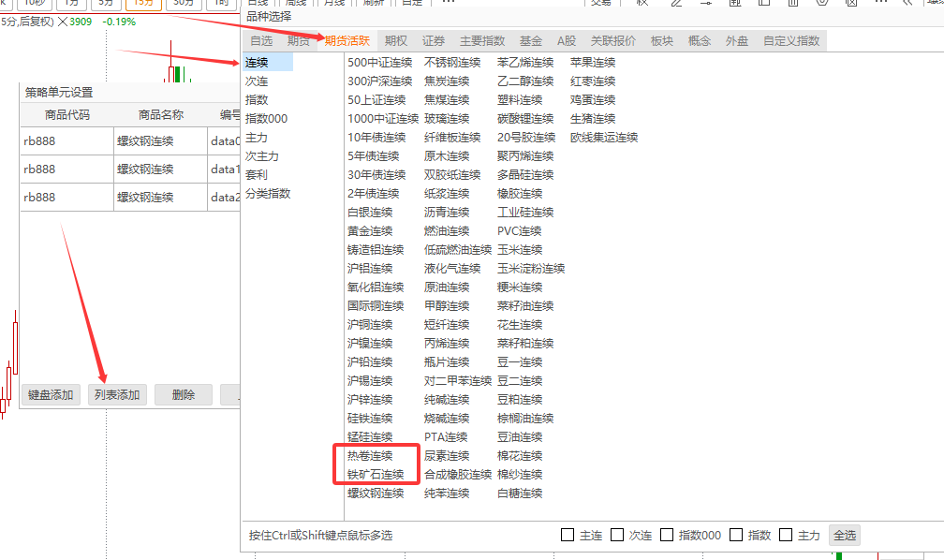This screenshot has height=560, width=944.
Task: Click the 全选 button
Action: [x=844, y=536]
